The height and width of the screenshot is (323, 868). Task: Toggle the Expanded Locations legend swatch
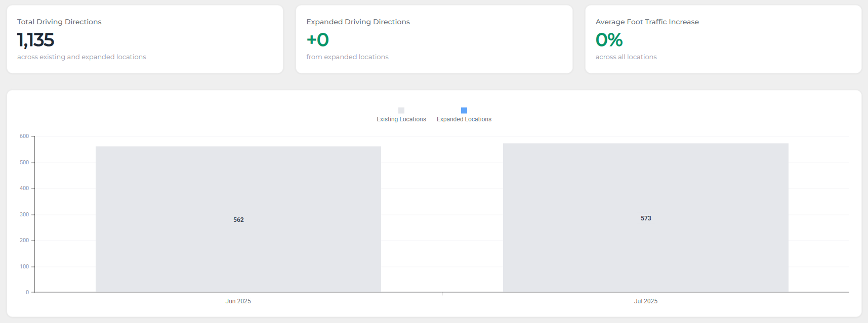click(464, 110)
